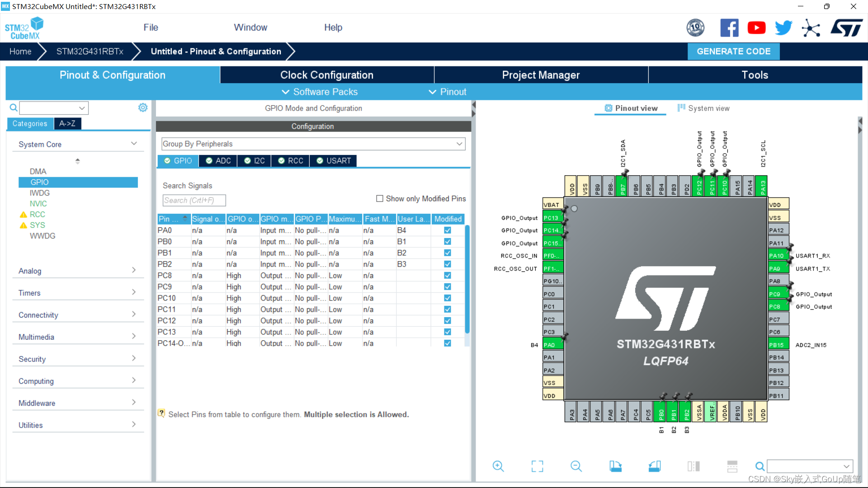Screen dimensions: 868x488
Task: Rotate the chip view counterclockwise icon
Action: pyautogui.click(x=655, y=466)
